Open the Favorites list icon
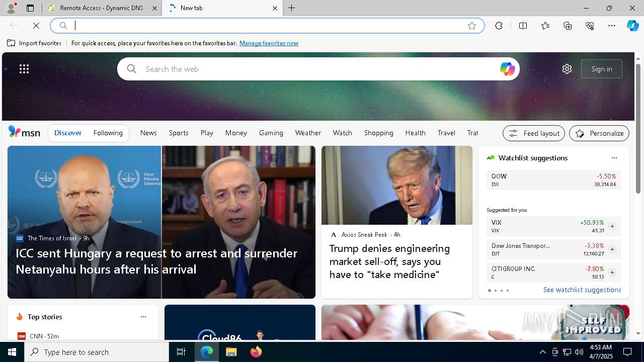The height and width of the screenshot is (362, 644). pyautogui.click(x=545, y=26)
